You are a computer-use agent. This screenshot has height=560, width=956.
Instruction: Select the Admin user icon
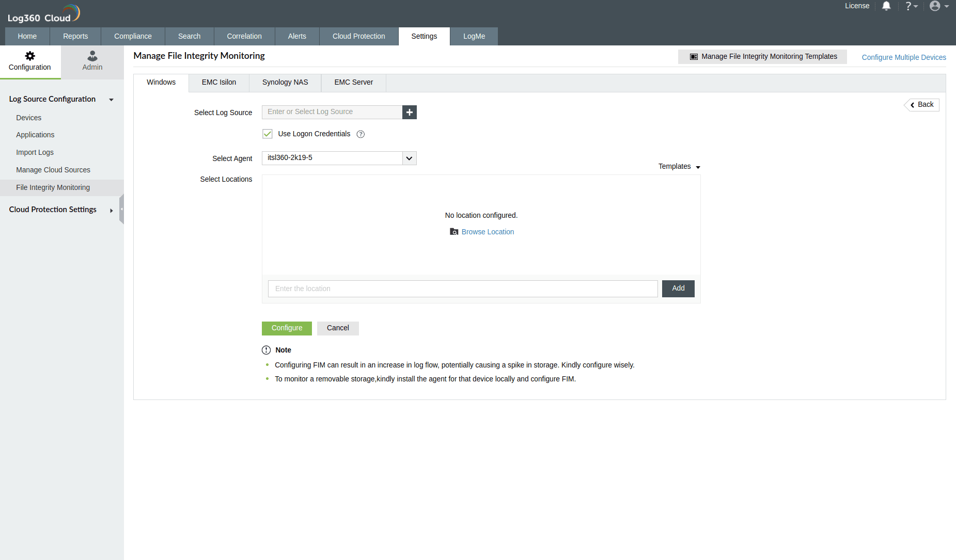click(x=92, y=56)
